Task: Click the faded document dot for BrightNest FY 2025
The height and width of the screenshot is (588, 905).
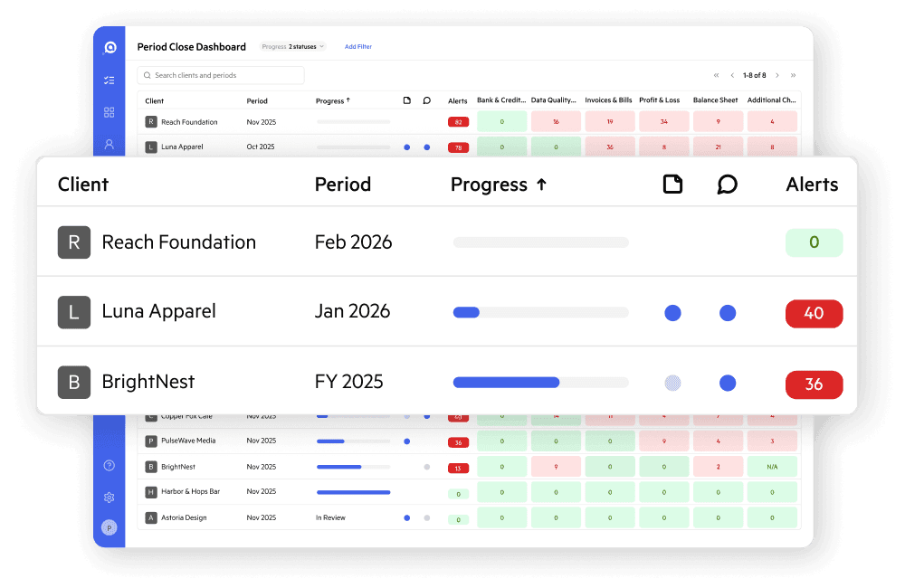Action: 672,383
